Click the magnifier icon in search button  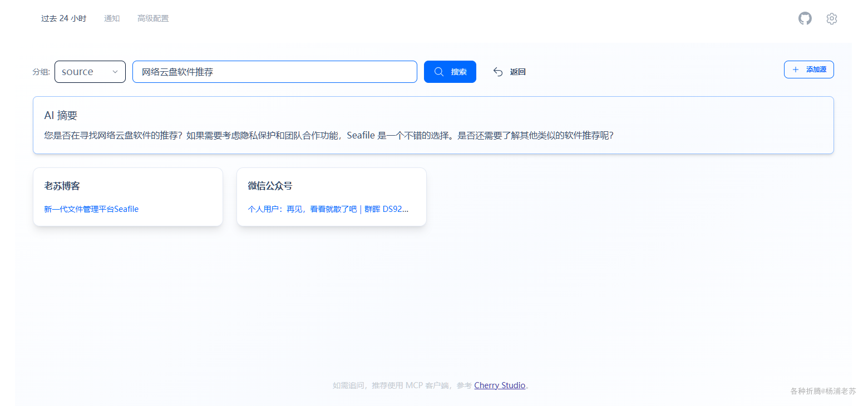(x=439, y=72)
